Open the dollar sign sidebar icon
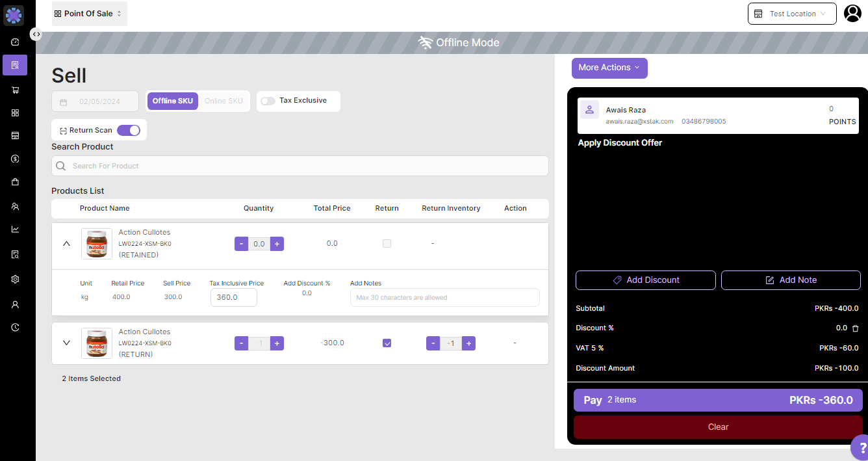The height and width of the screenshot is (461, 868). [15, 159]
